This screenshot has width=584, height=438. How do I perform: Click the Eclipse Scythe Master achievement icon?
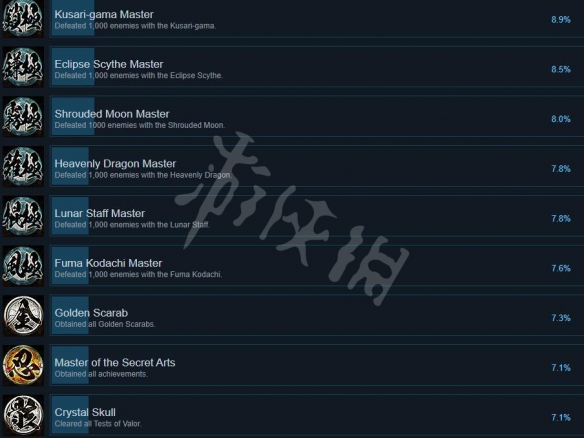click(23, 67)
